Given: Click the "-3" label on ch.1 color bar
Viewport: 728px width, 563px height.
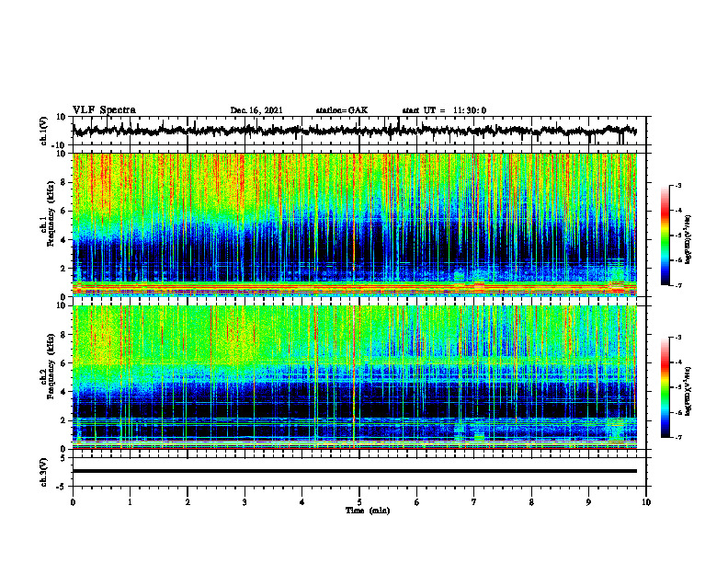Looking at the screenshot, I should (x=677, y=186).
